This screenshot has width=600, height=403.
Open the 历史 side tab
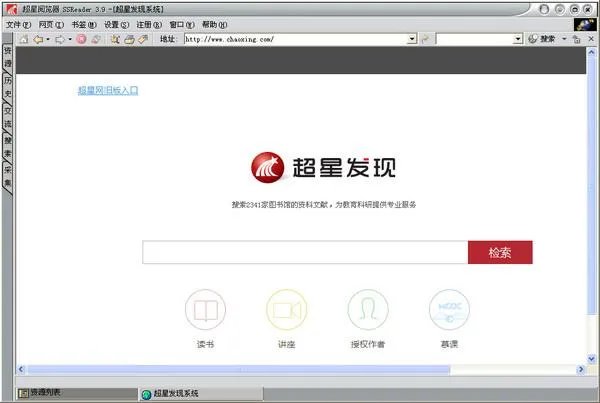click(8, 87)
